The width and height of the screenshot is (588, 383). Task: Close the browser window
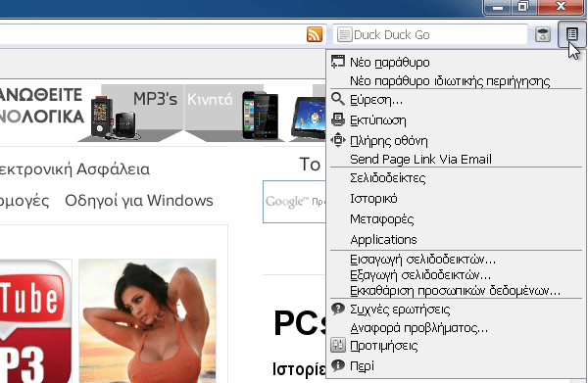tap(561, 7)
